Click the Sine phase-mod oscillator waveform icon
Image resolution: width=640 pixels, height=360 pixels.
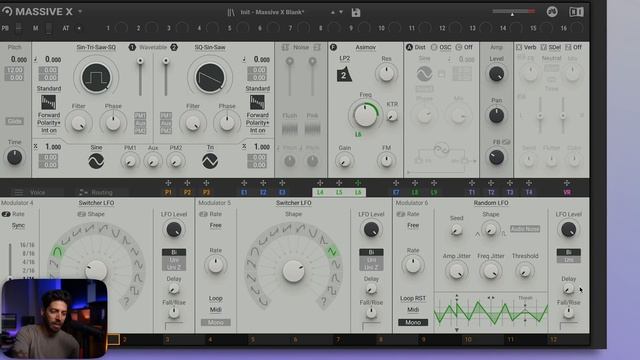coord(96,161)
